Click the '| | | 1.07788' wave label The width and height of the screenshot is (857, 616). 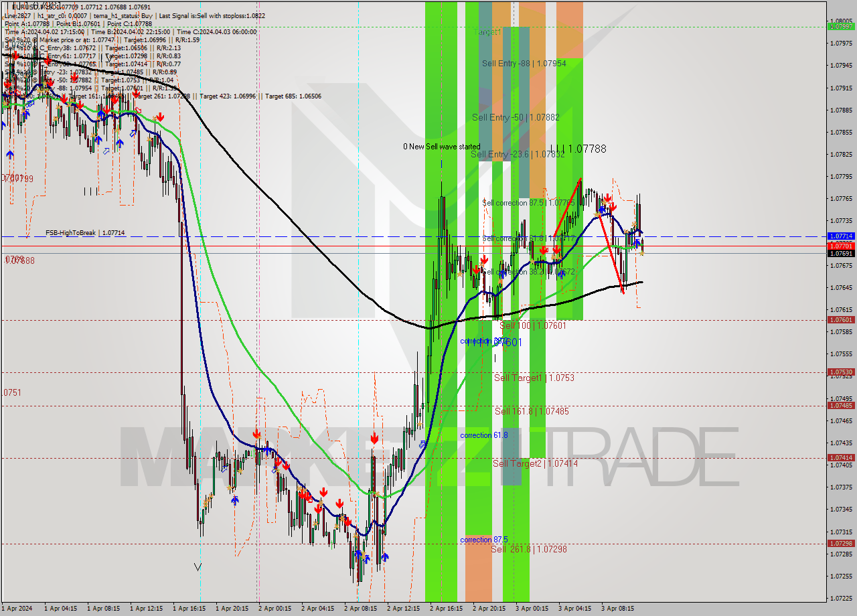[x=578, y=149]
